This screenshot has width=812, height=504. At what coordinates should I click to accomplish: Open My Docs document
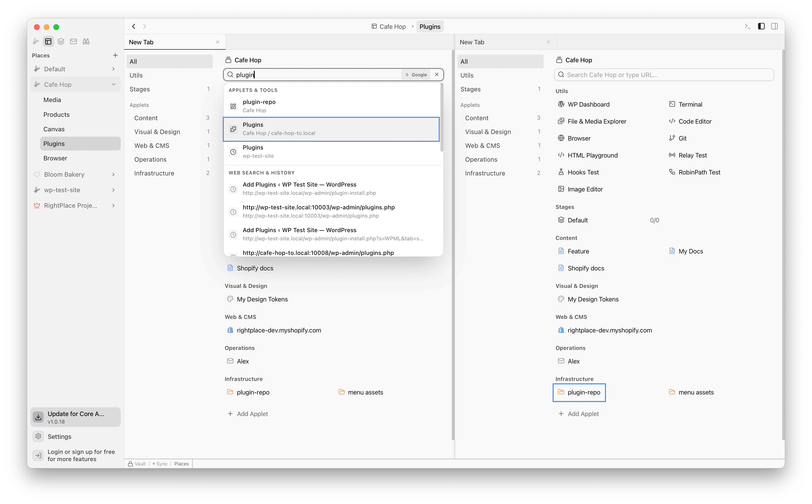686,251
